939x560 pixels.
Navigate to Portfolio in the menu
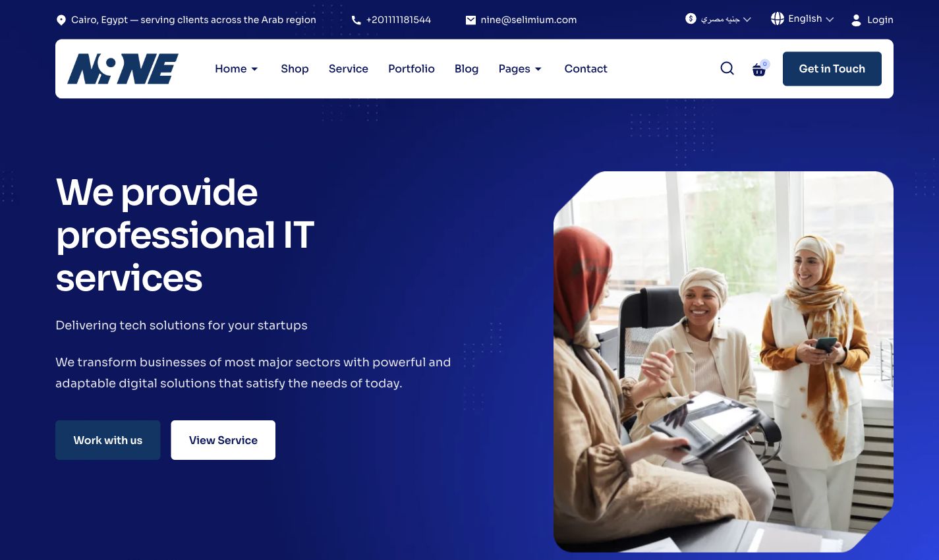click(411, 69)
